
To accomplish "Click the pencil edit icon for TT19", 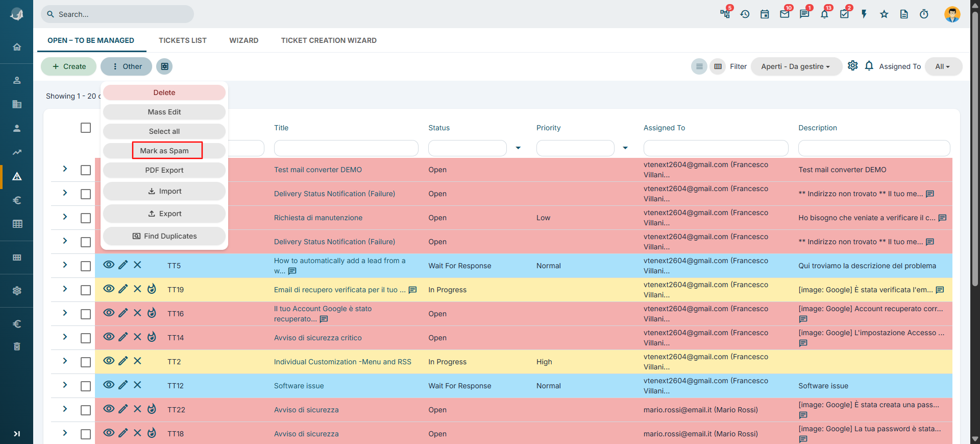I will 123,289.
